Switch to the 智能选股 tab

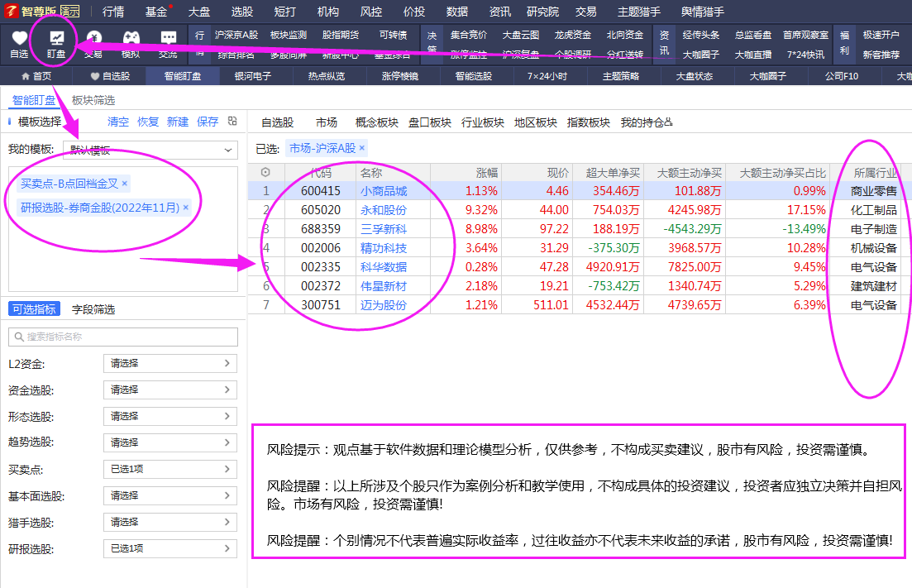click(x=474, y=76)
